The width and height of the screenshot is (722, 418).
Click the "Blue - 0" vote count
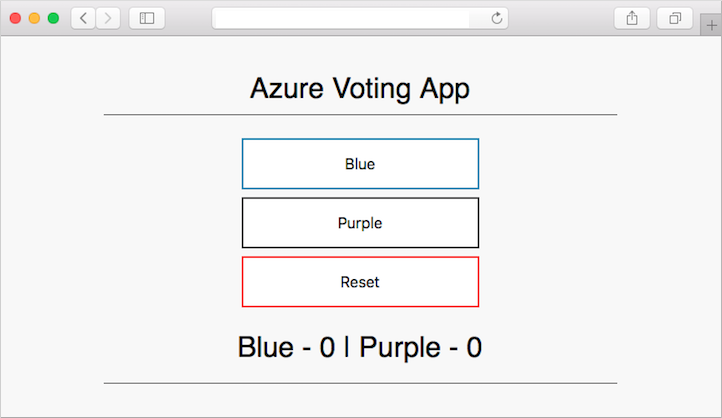[x=286, y=348]
